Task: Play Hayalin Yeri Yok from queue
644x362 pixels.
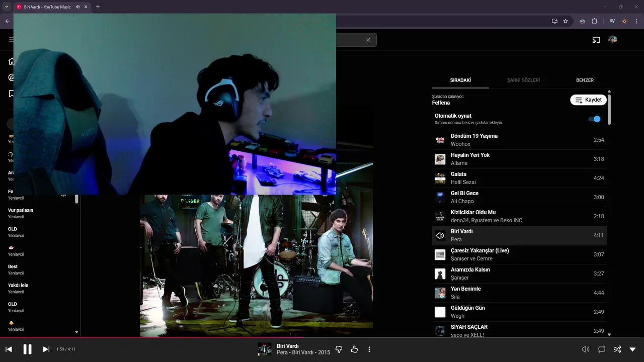Action: 519,159
